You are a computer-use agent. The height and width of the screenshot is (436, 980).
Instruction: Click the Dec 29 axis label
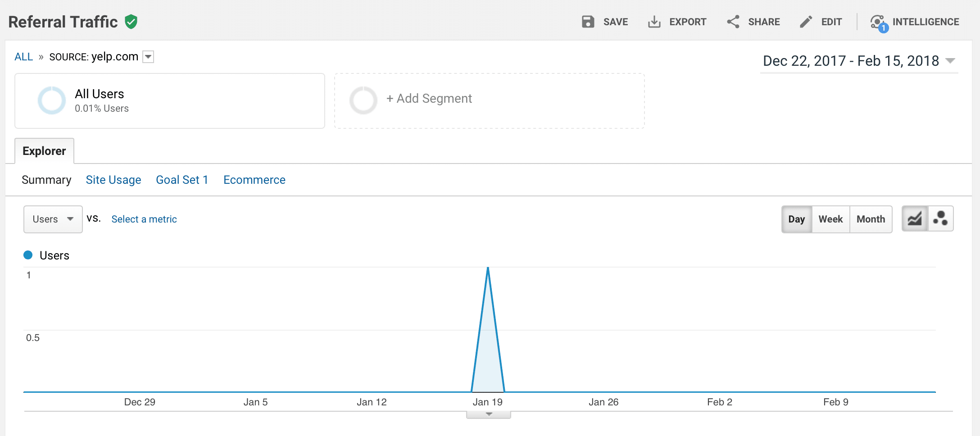pyautogui.click(x=140, y=402)
